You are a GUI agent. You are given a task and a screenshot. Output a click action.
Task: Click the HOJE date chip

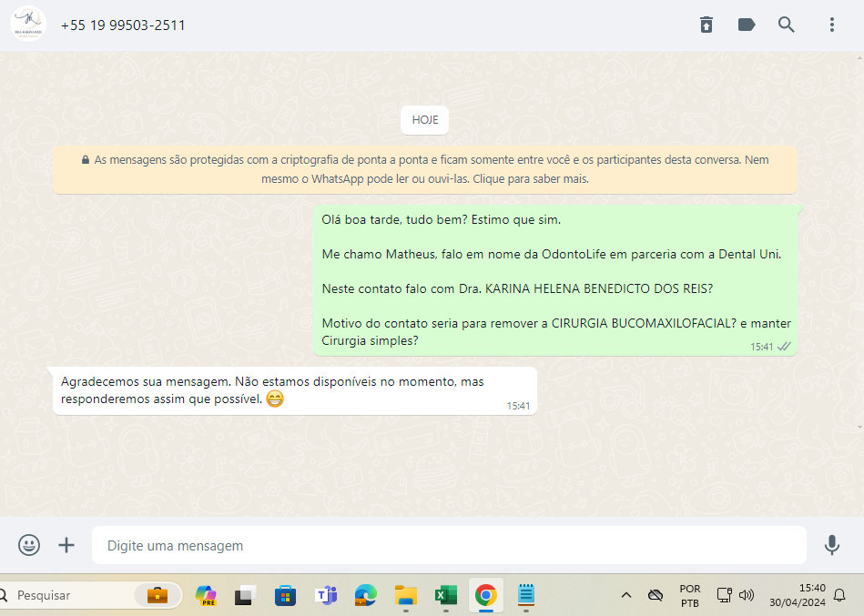coord(425,120)
